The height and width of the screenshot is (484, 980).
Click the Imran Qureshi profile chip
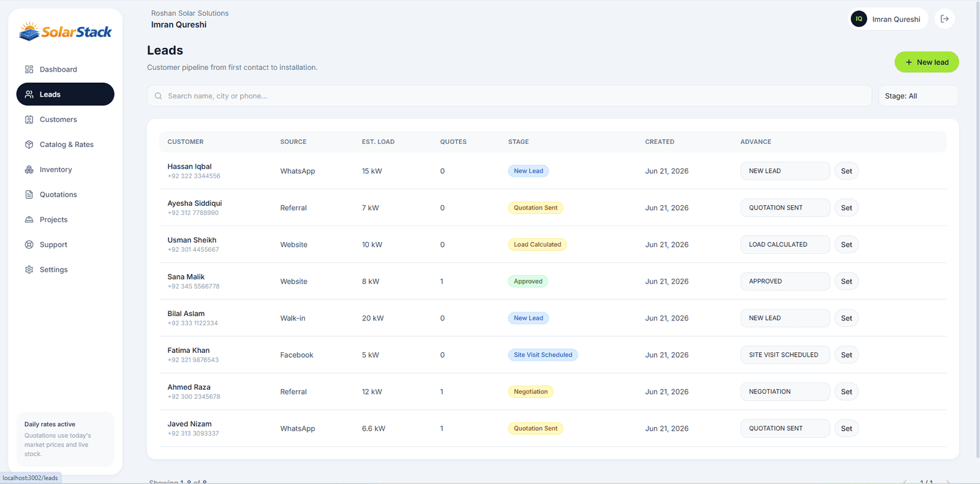click(x=888, y=19)
